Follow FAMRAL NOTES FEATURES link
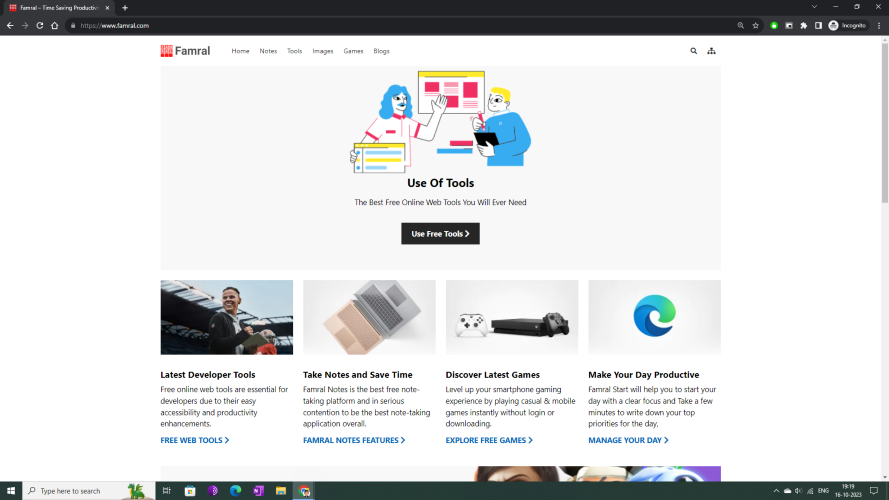 coord(354,440)
